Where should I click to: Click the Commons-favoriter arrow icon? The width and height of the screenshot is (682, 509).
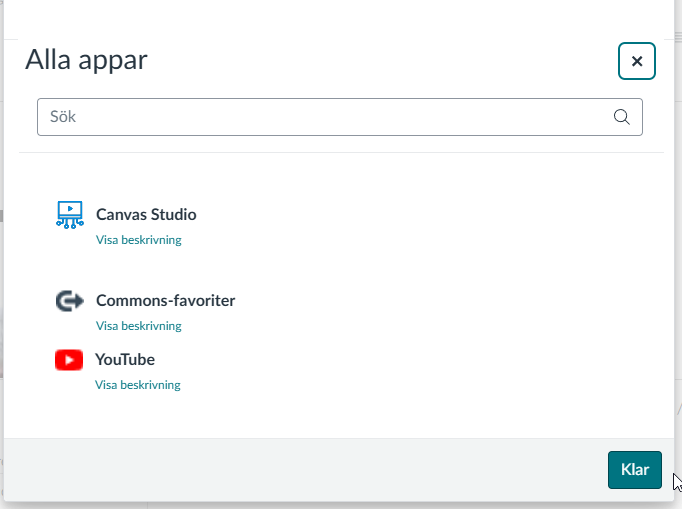point(70,301)
